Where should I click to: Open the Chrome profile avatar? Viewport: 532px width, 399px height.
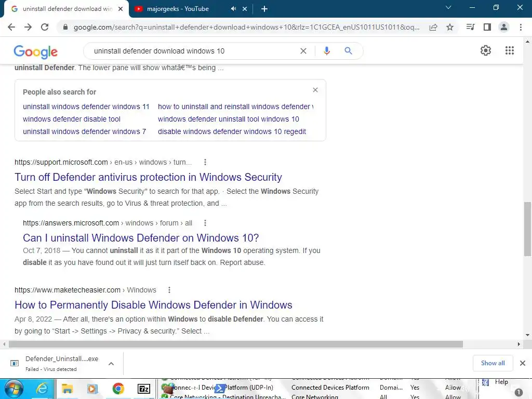coord(504,27)
